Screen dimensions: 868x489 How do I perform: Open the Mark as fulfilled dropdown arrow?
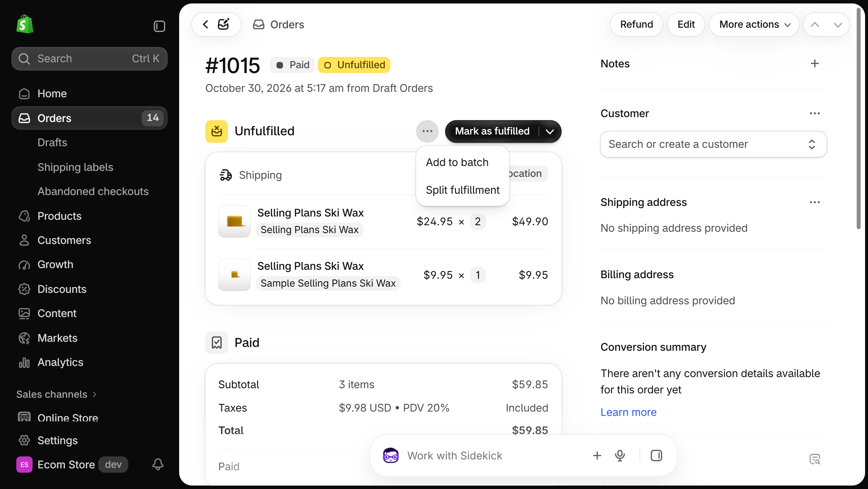tap(550, 131)
